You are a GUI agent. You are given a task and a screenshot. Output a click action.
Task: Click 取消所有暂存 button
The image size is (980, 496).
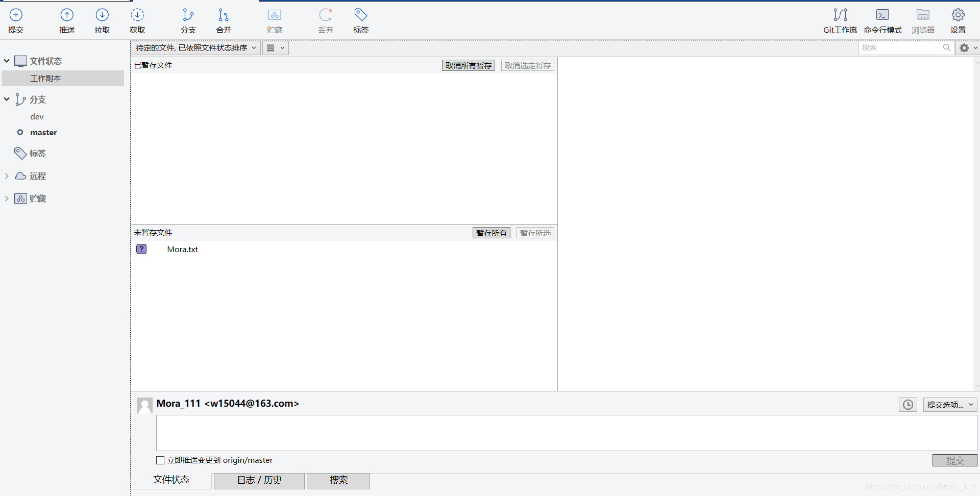(x=469, y=65)
